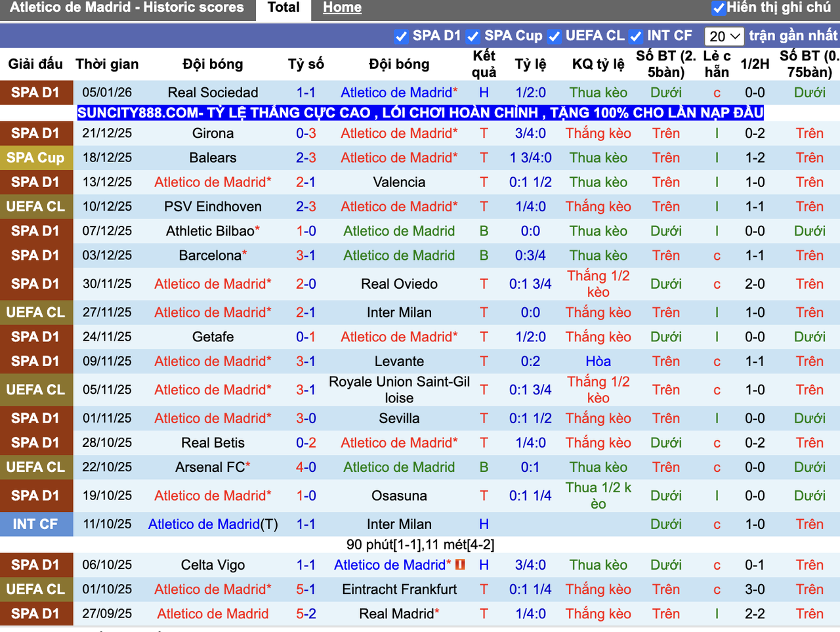Click the Lẻ chẵn column header

coord(717,64)
